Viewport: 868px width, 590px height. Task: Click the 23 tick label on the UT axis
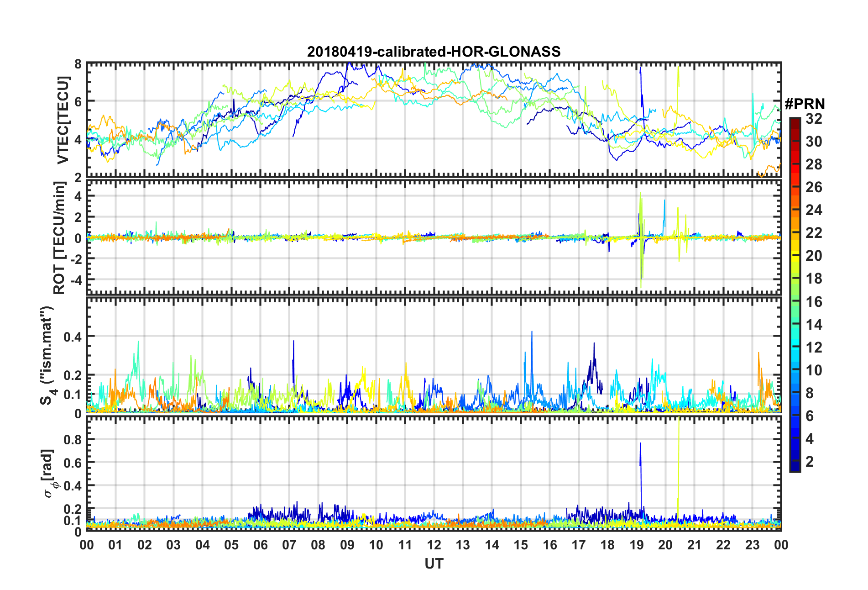coord(753,545)
